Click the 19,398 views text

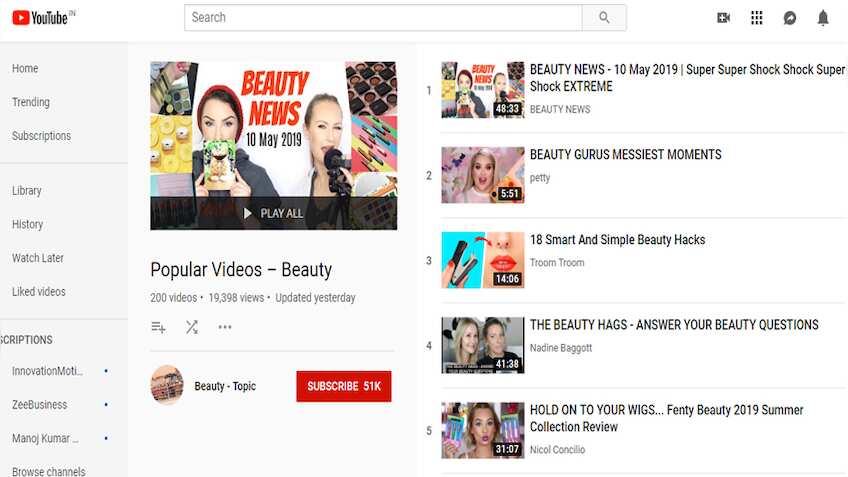236,298
